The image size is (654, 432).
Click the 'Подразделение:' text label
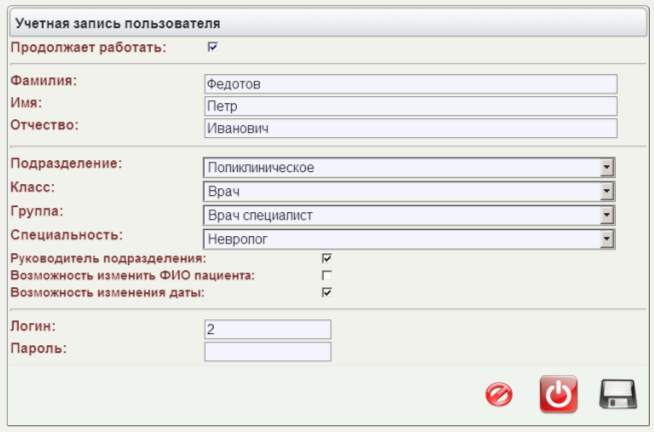click(65, 163)
